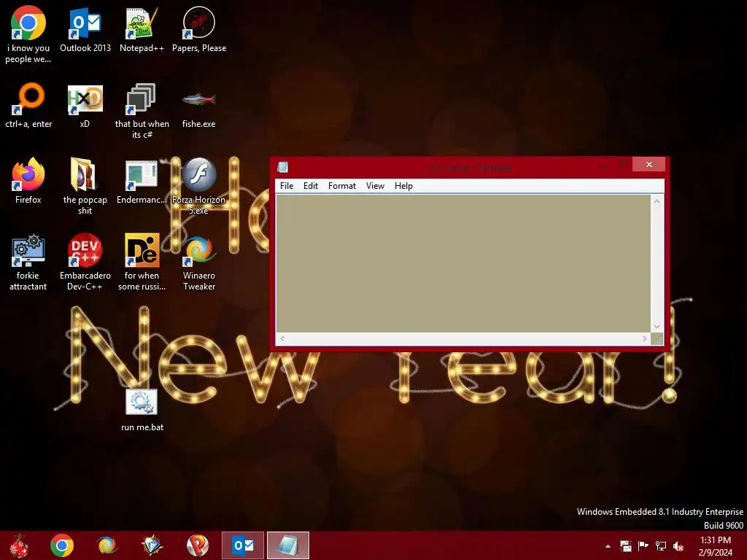Click Notepad's horizontal scrollbar right arrow

tap(644, 338)
